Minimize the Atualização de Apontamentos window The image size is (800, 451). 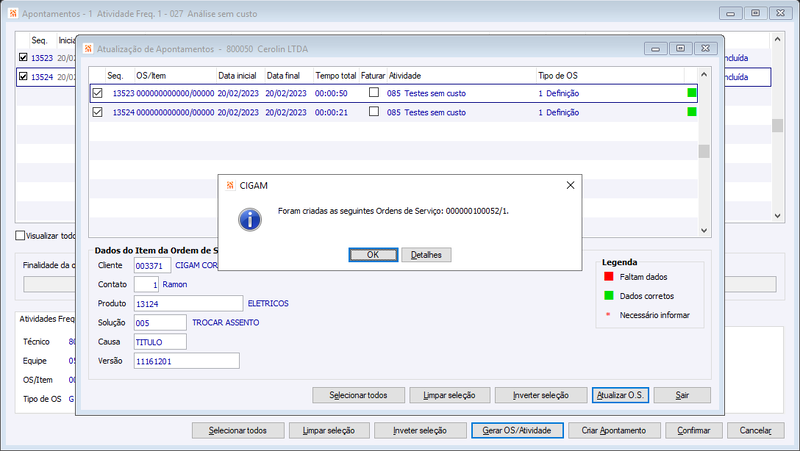tap(656, 48)
